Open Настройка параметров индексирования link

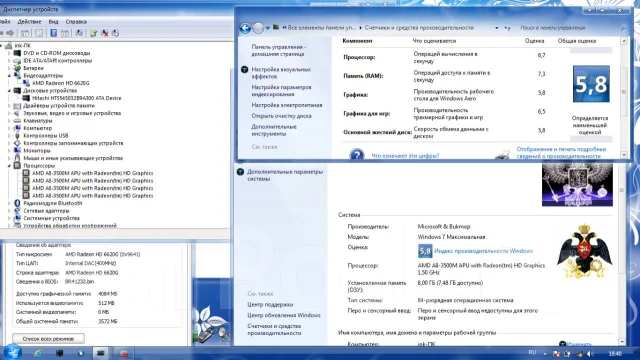(x=281, y=91)
